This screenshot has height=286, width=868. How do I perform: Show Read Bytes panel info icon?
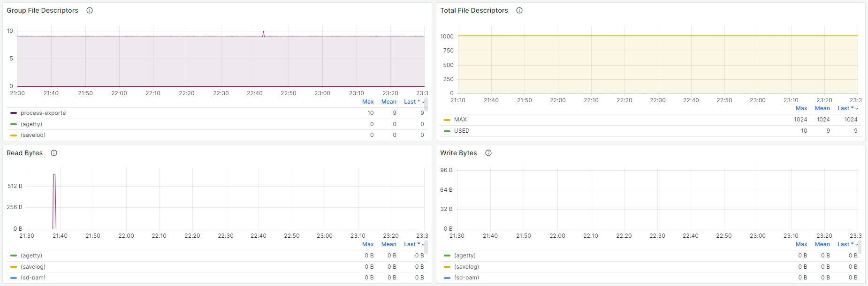54,153
